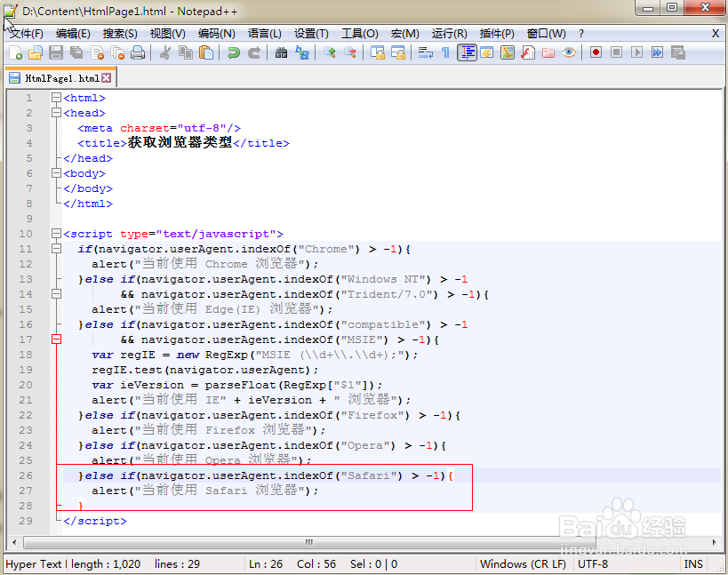Collapse the html tag fold on line 1
Viewport: 728px width, 575px height.
(x=56, y=98)
